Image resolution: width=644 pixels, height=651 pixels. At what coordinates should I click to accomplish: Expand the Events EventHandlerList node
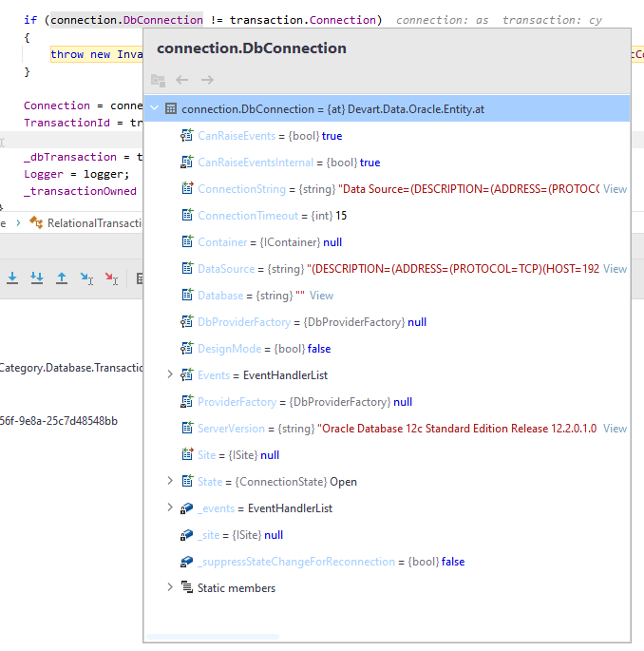(171, 375)
